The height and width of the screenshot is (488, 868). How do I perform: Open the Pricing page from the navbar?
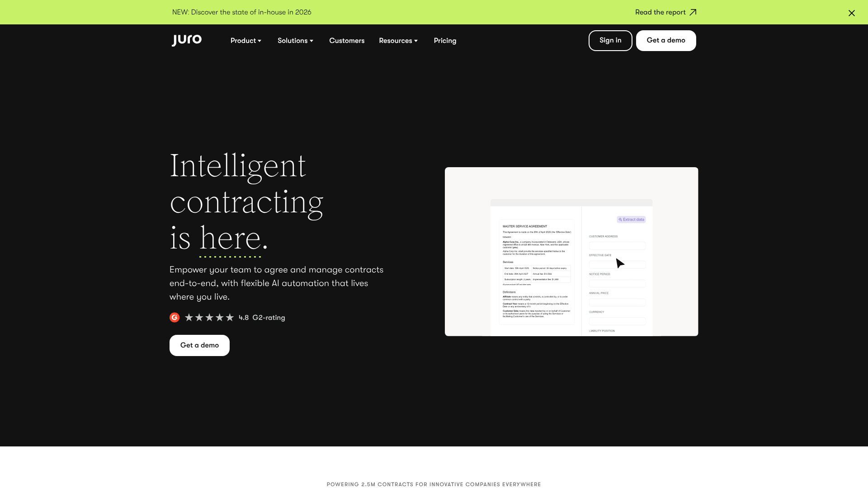coord(445,41)
